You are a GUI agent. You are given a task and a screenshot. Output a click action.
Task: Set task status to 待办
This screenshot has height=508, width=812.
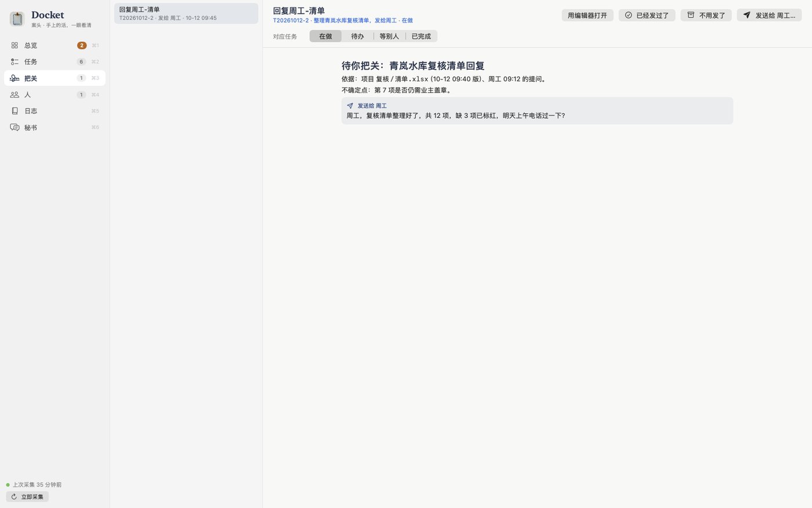pos(357,36)
